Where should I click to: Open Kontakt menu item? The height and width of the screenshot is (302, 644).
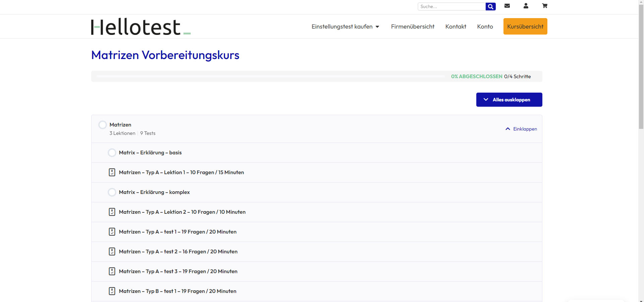[456, 27]
